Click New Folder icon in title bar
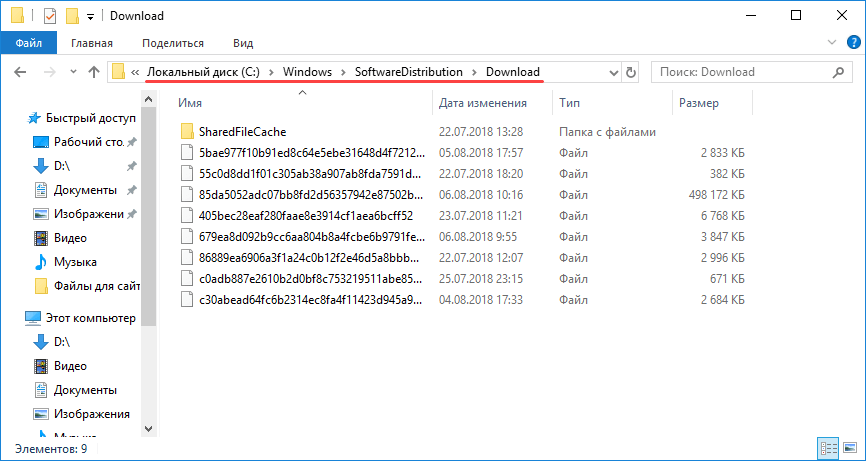Viewport: 866px width, 461px height. click(x=71, y=16)
